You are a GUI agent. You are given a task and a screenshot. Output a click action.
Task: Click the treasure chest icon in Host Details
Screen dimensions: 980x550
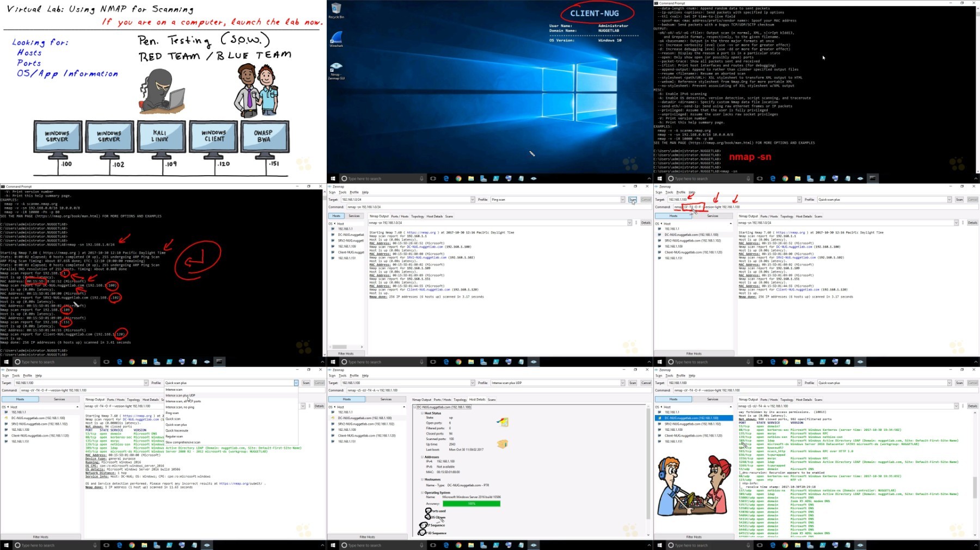(x=502, y=444)
